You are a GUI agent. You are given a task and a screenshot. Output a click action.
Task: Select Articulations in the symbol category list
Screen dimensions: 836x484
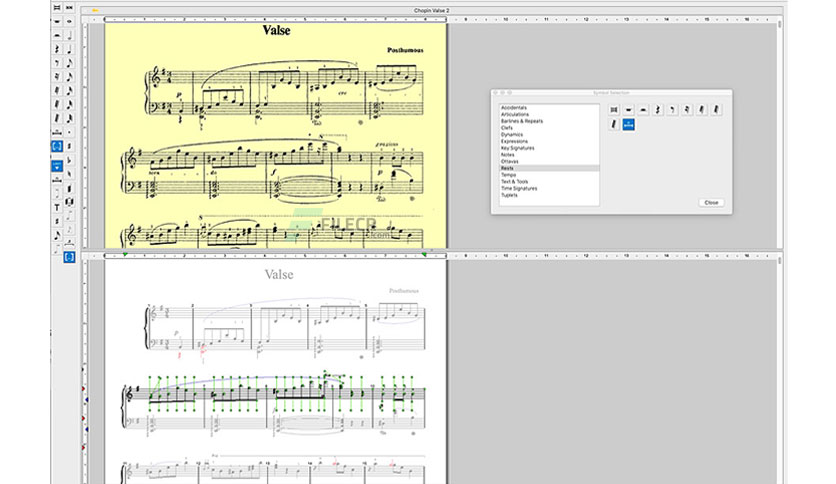coord(515,115)
